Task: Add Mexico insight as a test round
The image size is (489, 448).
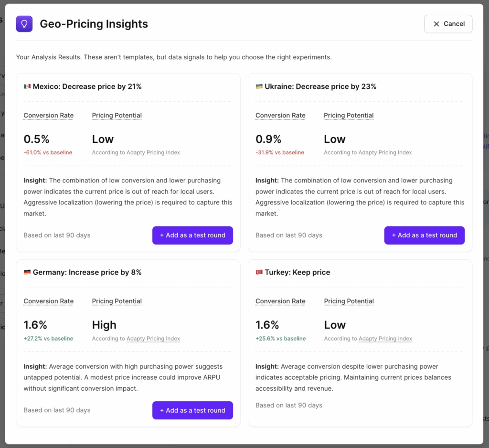Action: [x=192, y=235]
